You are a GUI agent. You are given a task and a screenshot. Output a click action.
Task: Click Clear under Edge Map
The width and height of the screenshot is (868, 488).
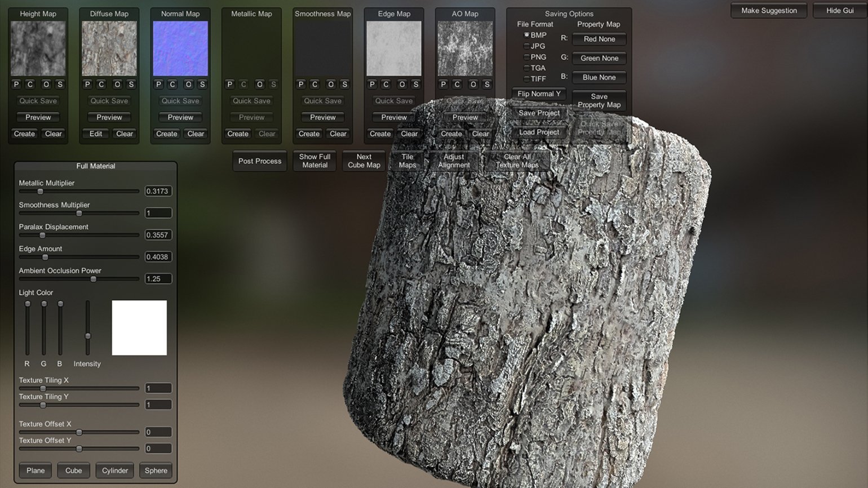click(x=409, y=134)
